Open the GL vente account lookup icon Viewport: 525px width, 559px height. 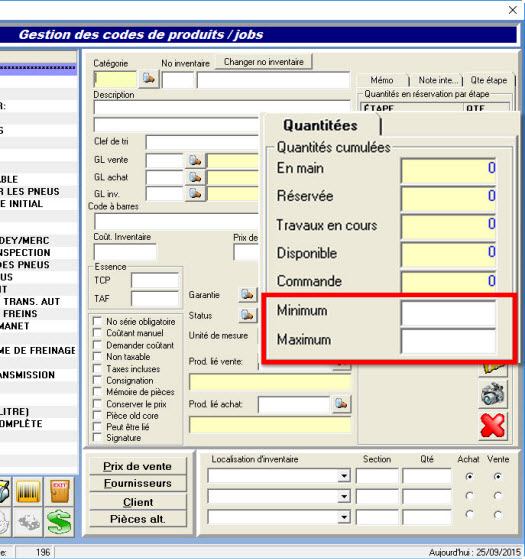[x=195, y=160]
